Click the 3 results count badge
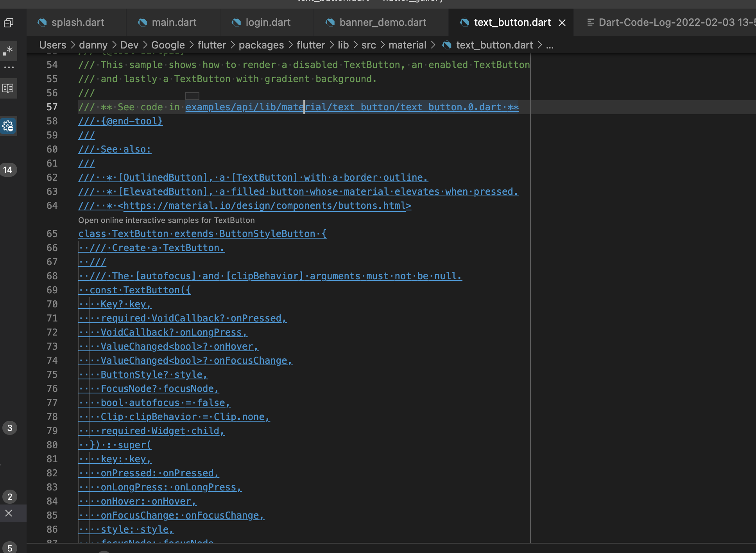The width and height of the screenshot is (756, 553). point(10,428)
